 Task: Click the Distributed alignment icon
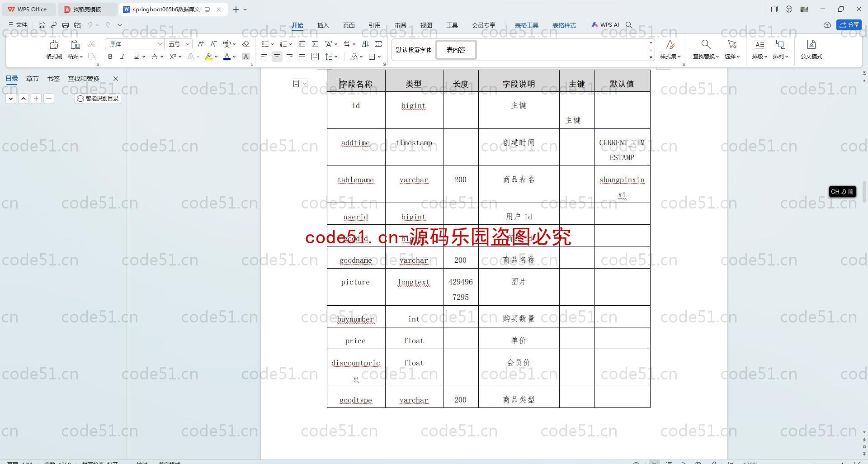(x=315, y=57)
